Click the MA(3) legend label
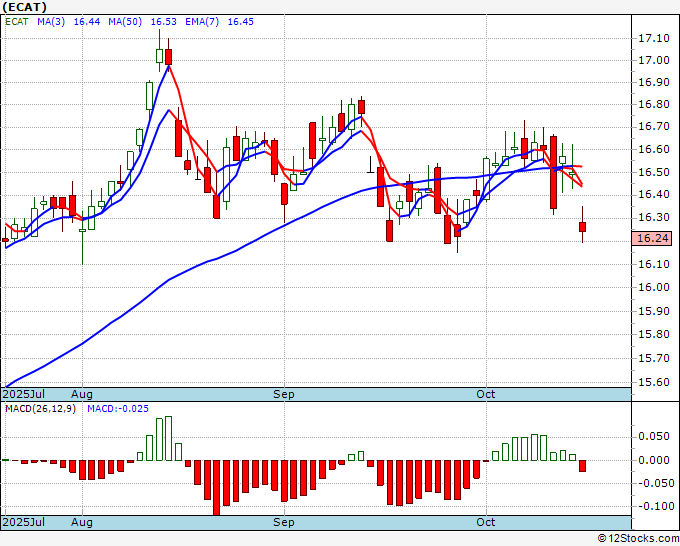The height and width of the screenshot is (546, 680). (51, 22)
